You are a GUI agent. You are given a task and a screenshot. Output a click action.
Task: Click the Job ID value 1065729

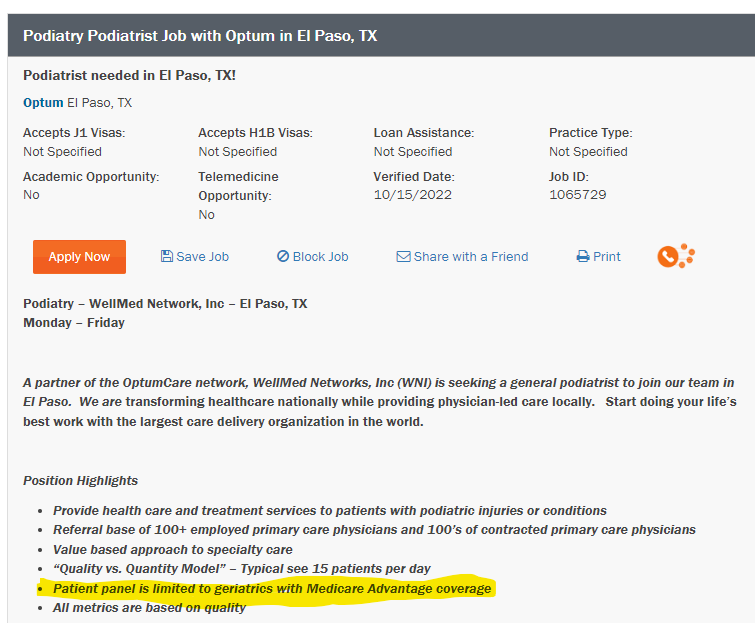coord(577,195)
